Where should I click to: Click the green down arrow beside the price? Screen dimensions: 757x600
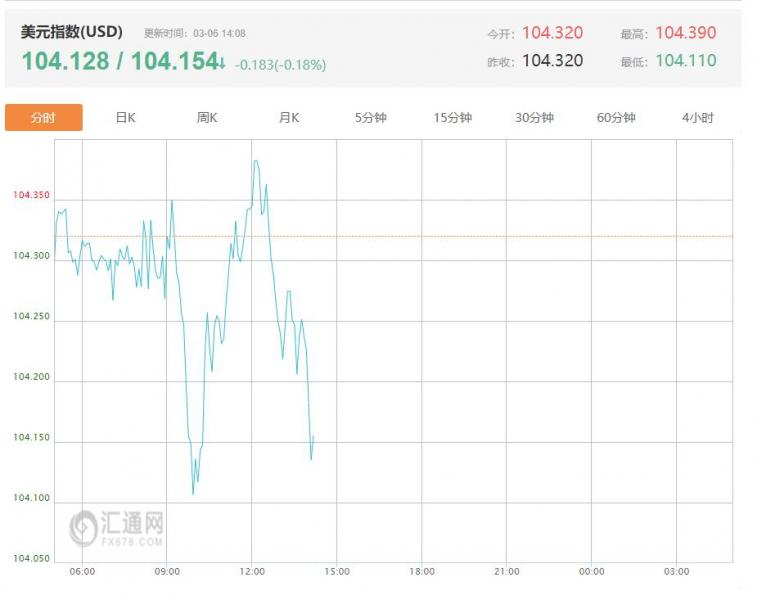223,62
